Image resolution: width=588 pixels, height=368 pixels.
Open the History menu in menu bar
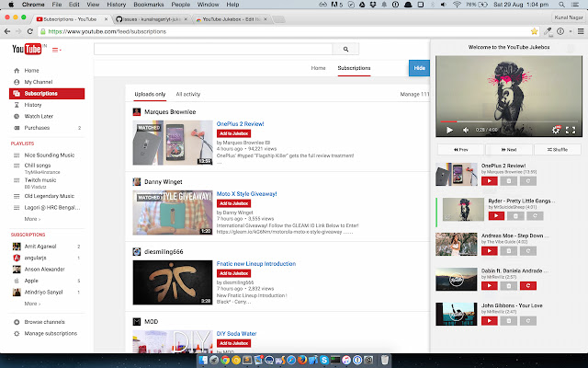pyautogui.click(x=117, y=5)
